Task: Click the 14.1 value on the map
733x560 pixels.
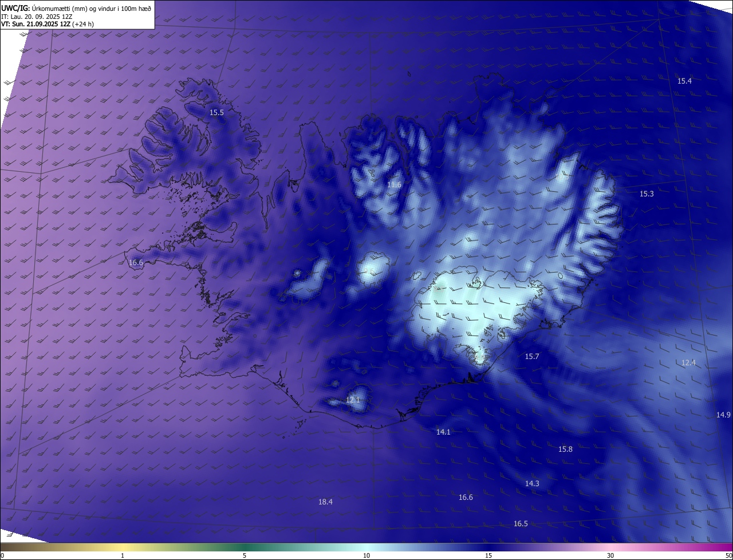Action: (443, 432)
